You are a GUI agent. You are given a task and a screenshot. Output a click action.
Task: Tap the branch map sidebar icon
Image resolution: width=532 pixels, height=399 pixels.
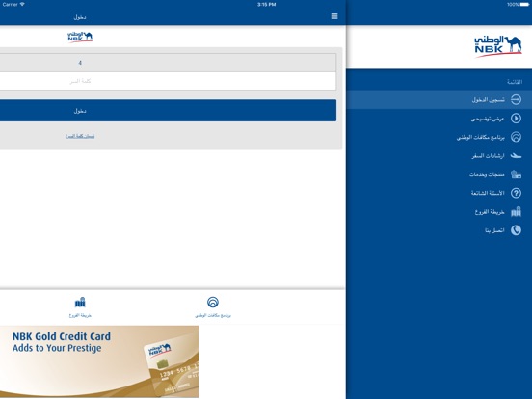516,212
